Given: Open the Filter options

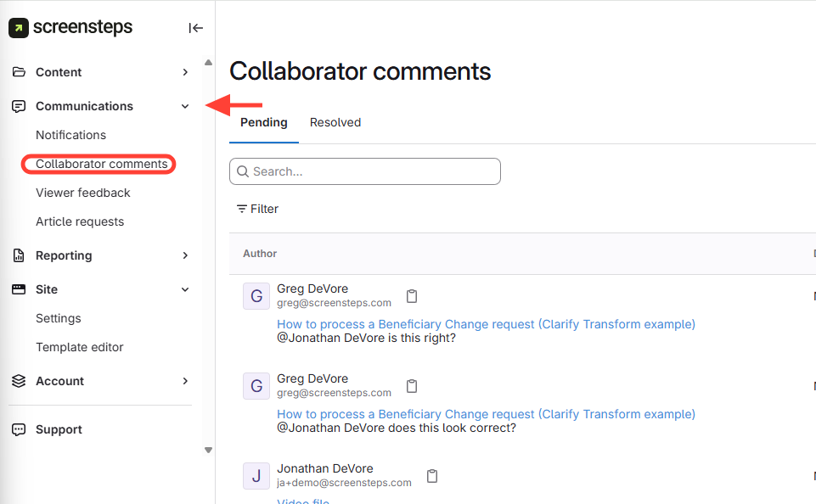Looking at the screenshot, I should (257, 209).
